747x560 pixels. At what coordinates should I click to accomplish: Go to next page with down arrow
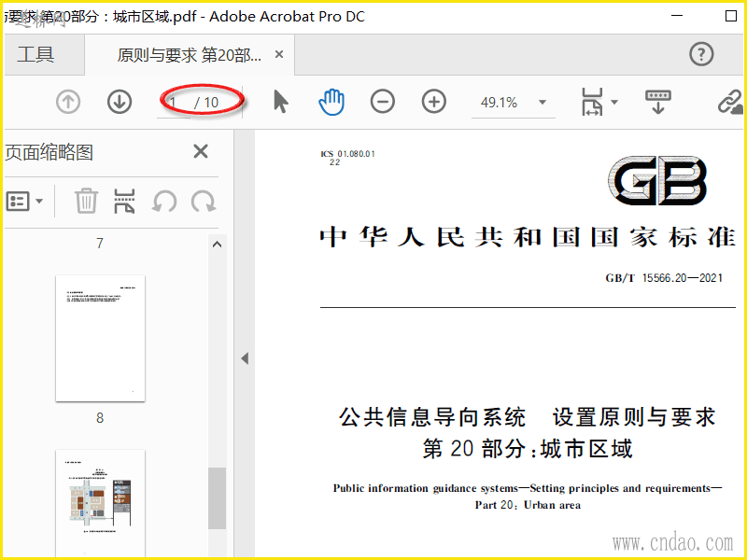120,102
